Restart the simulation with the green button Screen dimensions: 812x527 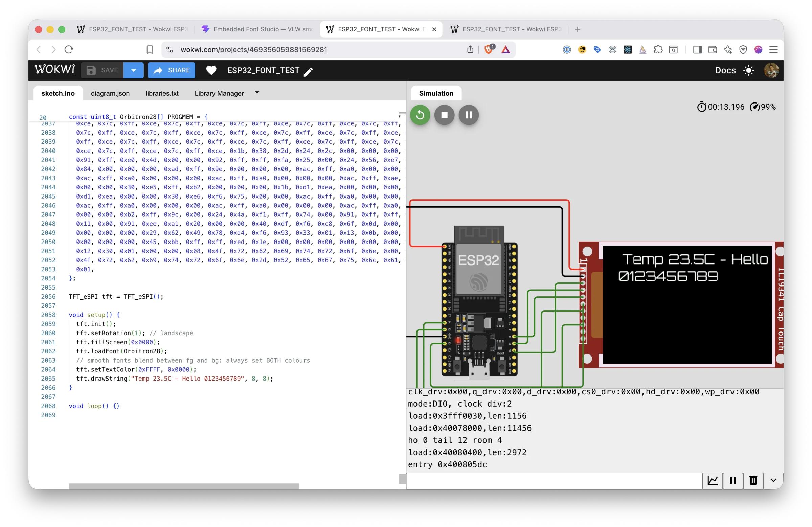click(x=420, y=115)
